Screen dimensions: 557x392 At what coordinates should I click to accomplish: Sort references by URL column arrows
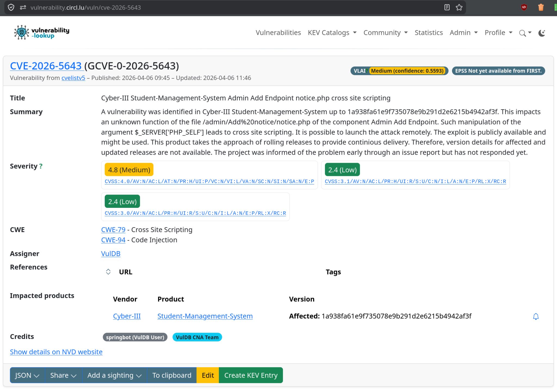tap(108, 272)
